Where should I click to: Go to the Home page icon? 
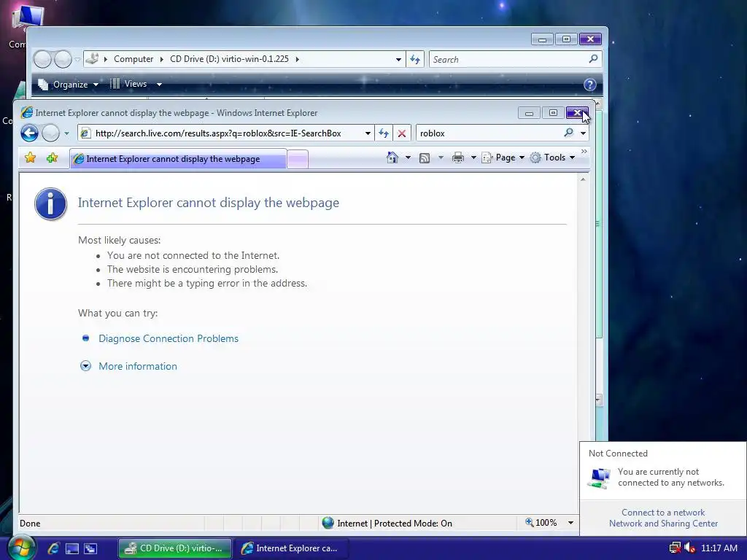[x=392, y=157]
